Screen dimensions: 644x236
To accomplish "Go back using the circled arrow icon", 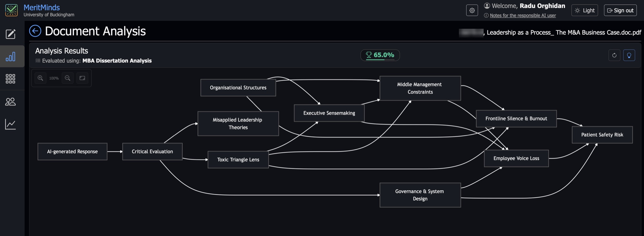I will click(x=35, y=31).
